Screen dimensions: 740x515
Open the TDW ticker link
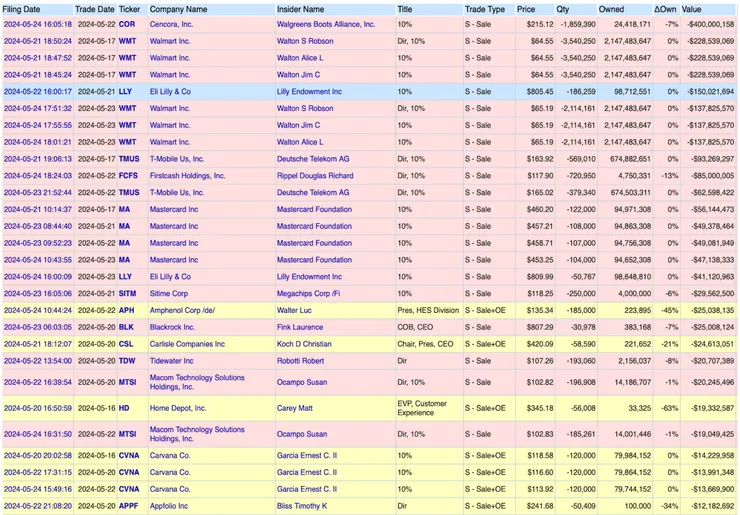pyautogui.click(x=127, y=361)
